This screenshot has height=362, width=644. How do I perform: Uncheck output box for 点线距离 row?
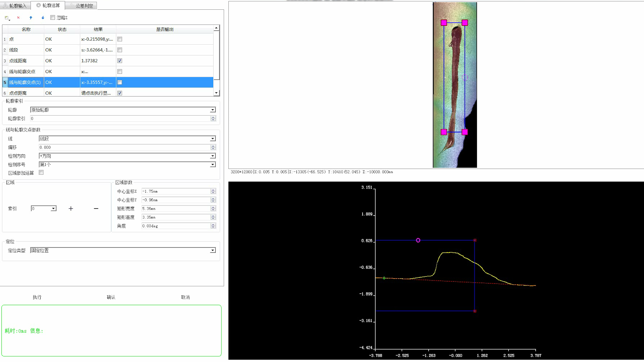pos(120,61)
